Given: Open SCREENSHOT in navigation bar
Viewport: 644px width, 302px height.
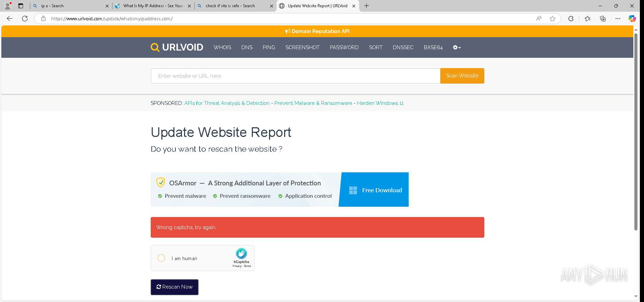Looking at the screenshot, I should [302, 47].
